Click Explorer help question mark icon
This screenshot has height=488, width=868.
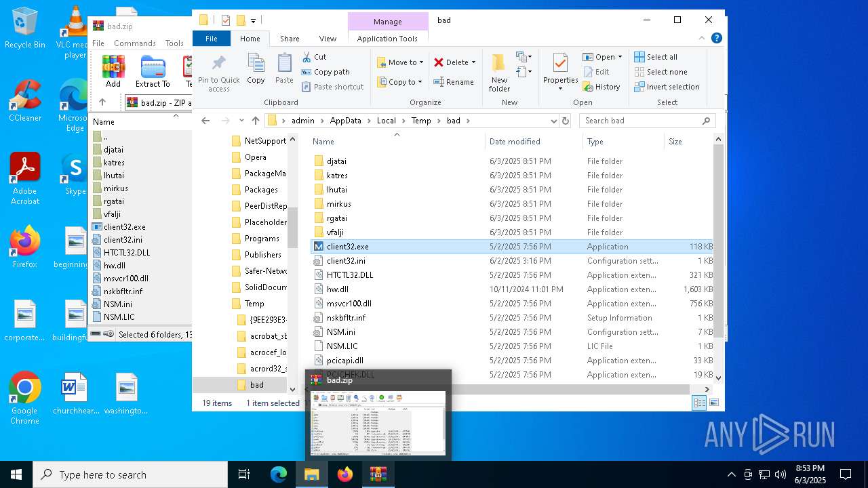(716, 39)
